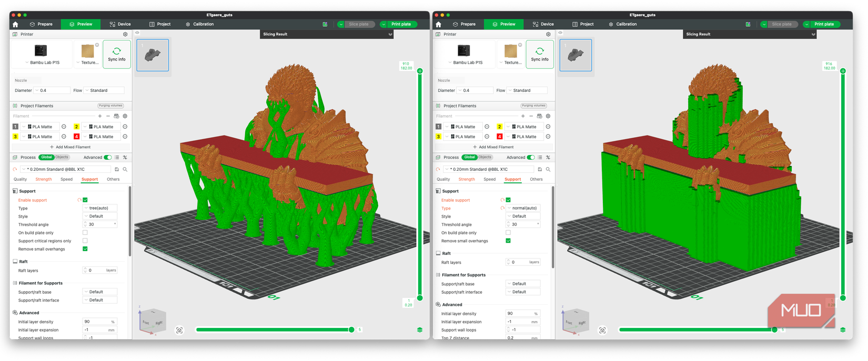This screenshot has height=361, width=868.
Task: Save process preset icon in right window
Action: click(540, 169)
